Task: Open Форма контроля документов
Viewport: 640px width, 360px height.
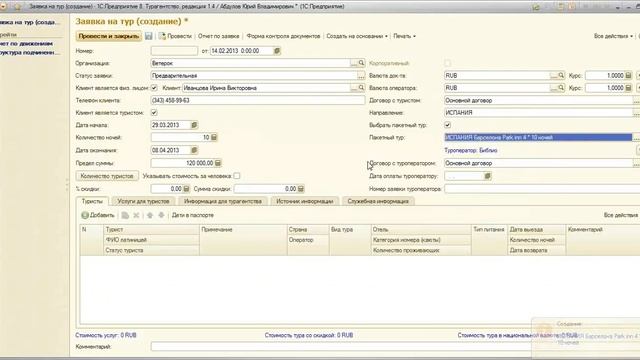Action: [283, 36]
